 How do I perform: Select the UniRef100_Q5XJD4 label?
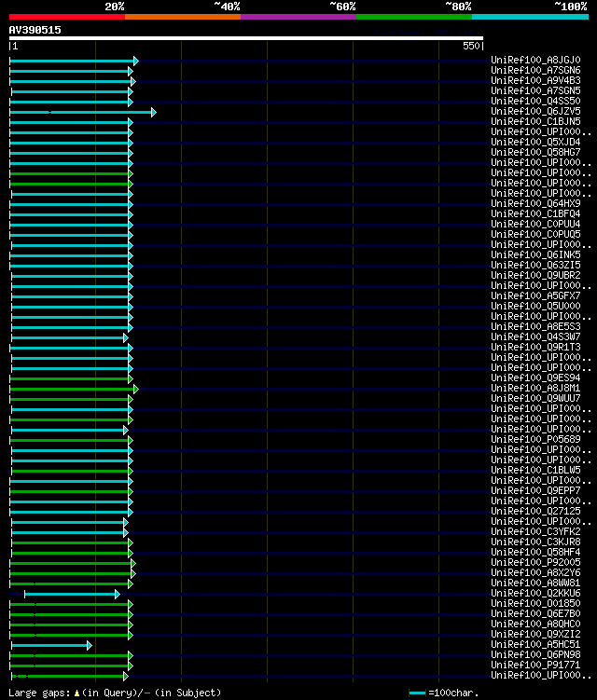tap(535, 142)
